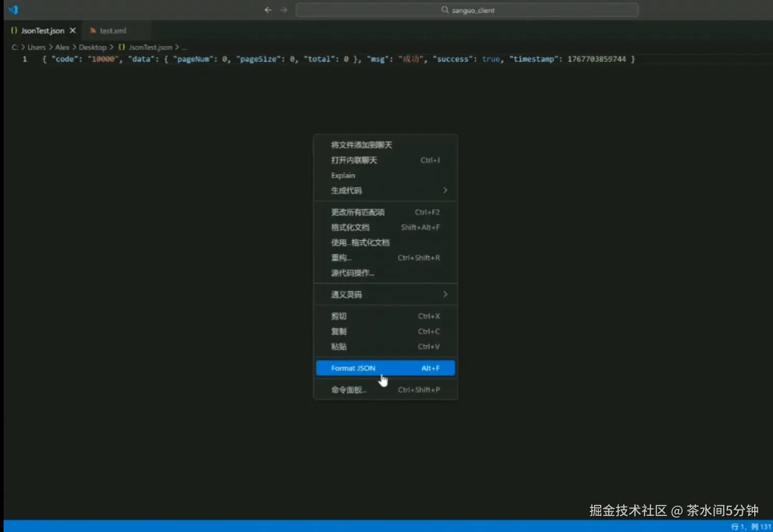Screen dimensions: 773x532
Task: Click the line and column status indicator
Action: click(750, 526)
